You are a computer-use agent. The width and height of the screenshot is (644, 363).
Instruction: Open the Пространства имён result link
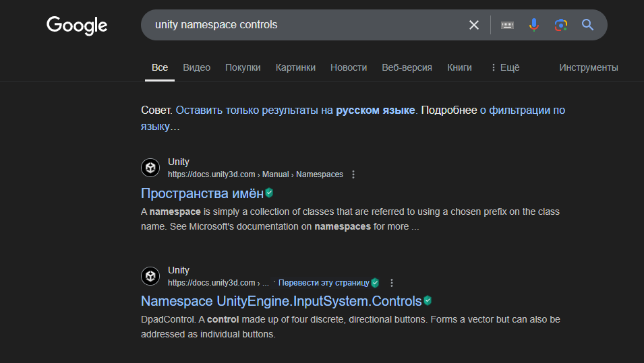click(x=202, y=193)
